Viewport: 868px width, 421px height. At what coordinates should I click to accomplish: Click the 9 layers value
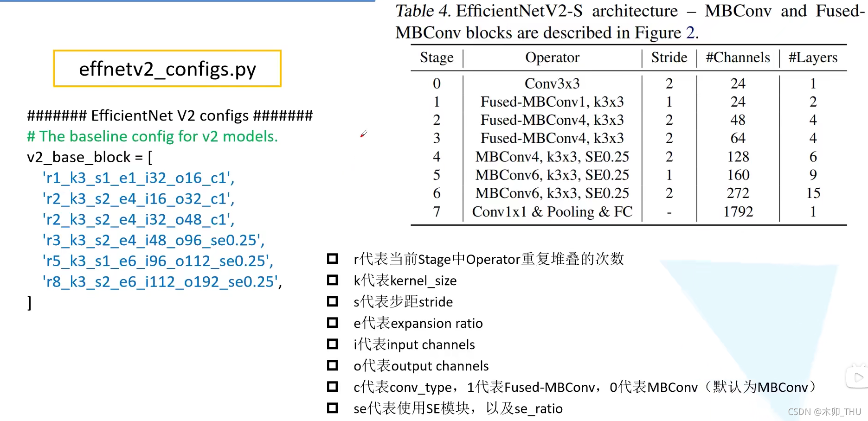[x=813, y=175]
